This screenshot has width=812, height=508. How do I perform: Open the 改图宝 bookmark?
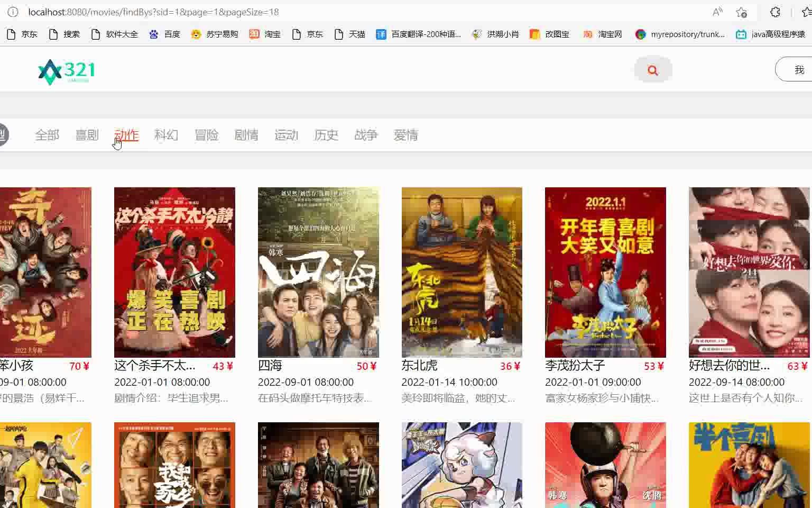[x=549, y=34]
